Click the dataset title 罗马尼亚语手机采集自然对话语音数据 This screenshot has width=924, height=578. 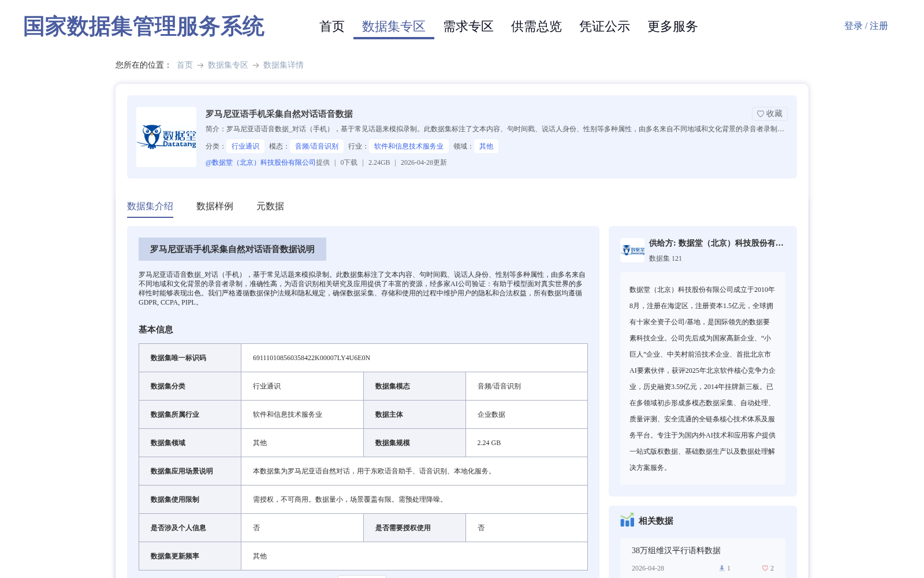point(279,114)
